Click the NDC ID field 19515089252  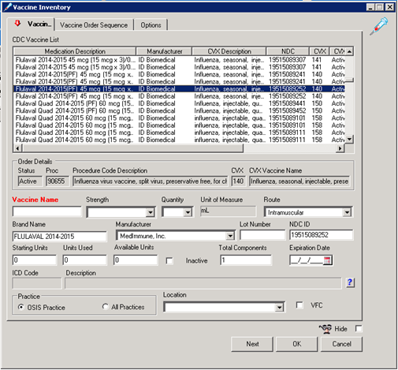pos(321,235)
